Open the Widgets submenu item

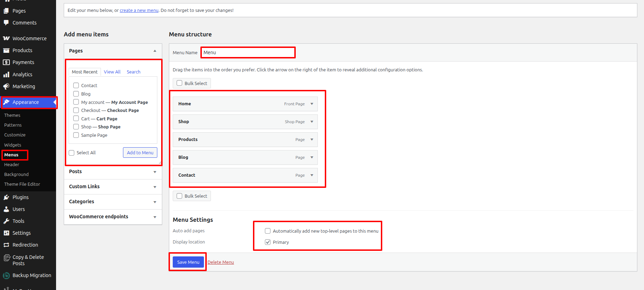[x=13, y=145]
